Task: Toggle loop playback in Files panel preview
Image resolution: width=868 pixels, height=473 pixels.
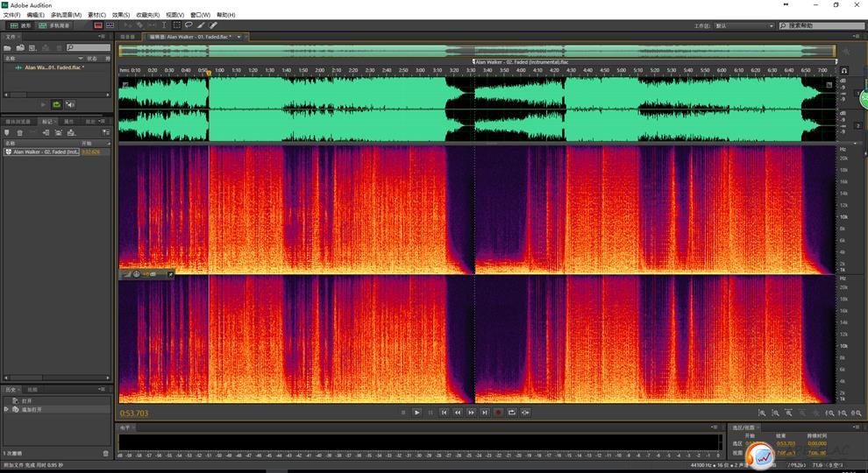Action: pyautogui.click(x=56, y=104)
